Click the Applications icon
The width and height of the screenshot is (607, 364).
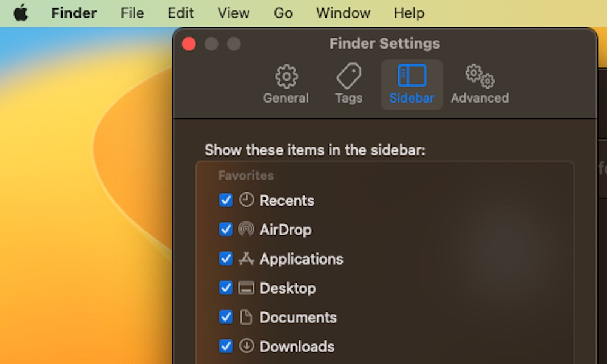coord(246,258)
